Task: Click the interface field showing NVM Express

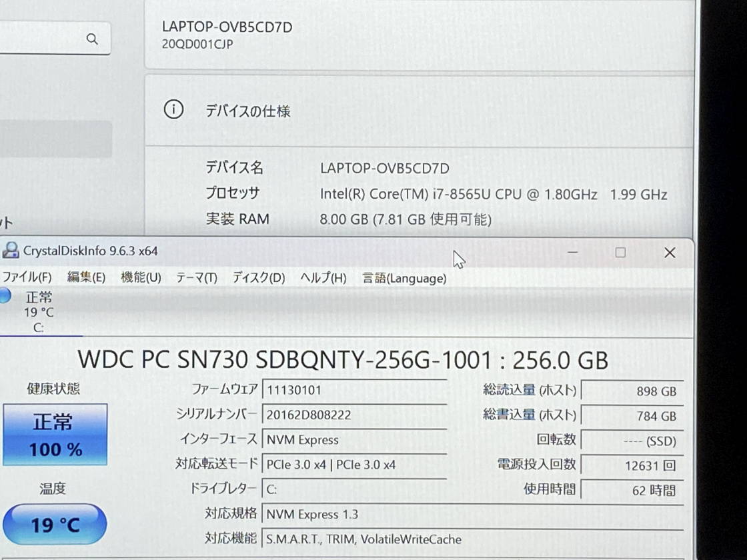Action: point(353,440)
